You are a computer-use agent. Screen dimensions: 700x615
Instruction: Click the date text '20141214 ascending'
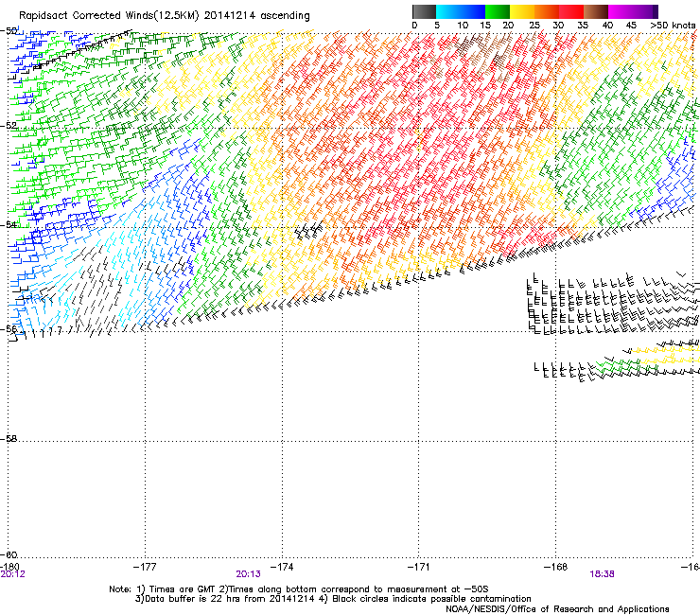pyautogui.click(x=256, y=16)
